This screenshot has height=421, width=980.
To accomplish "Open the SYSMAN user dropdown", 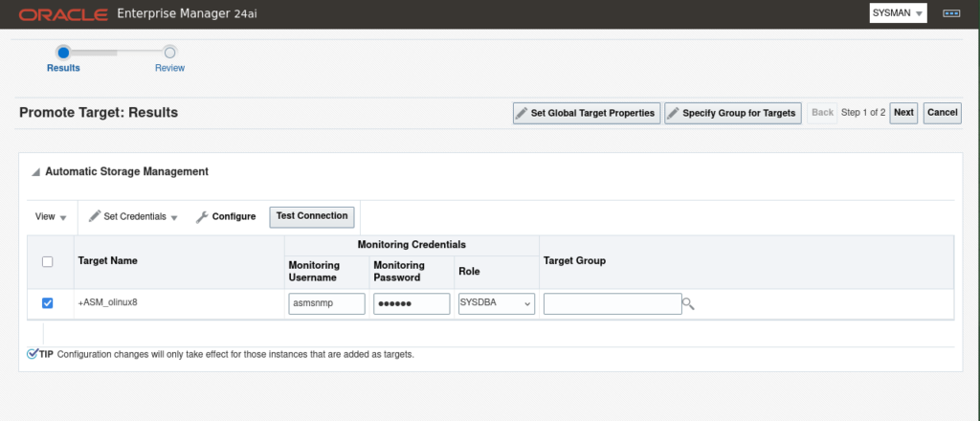I will coord(898,13).
